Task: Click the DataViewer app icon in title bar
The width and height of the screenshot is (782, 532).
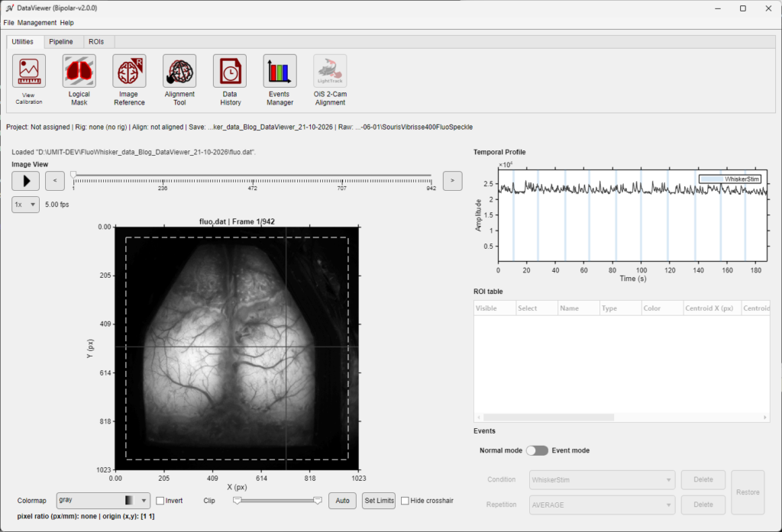Action: 9,8
